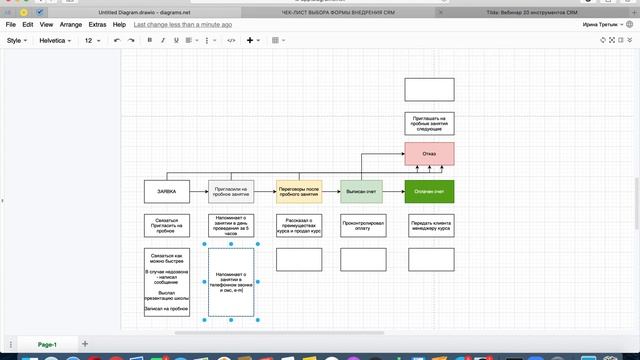
Task: Open the Helvetica font dropdown
Action: click(55, 40)
